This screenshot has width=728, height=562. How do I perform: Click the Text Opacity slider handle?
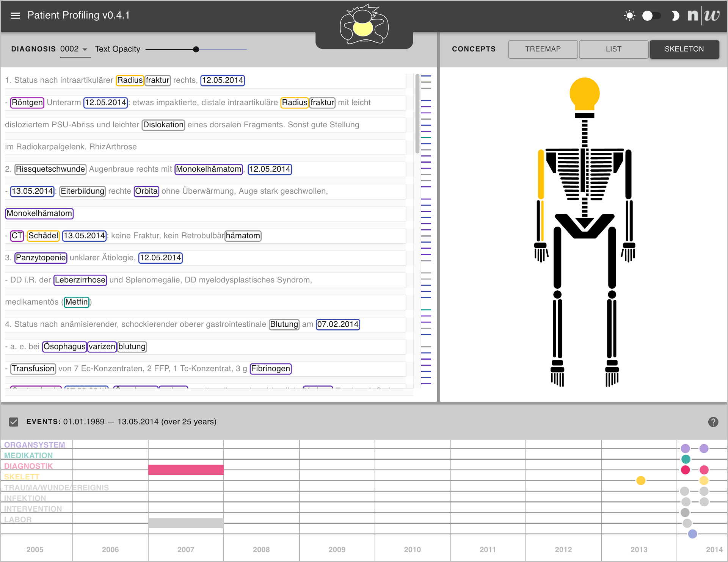pos(196,49)
